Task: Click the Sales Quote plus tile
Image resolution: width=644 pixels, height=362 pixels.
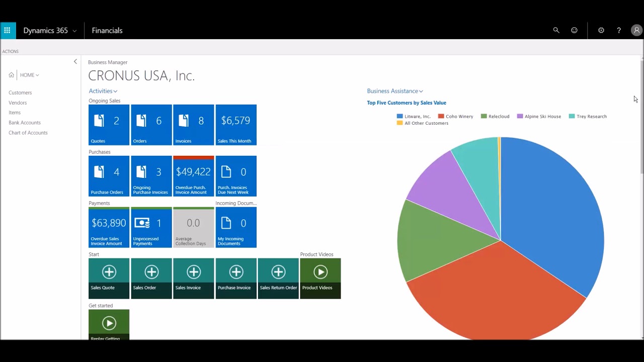Action: click(x=109, y=278)
